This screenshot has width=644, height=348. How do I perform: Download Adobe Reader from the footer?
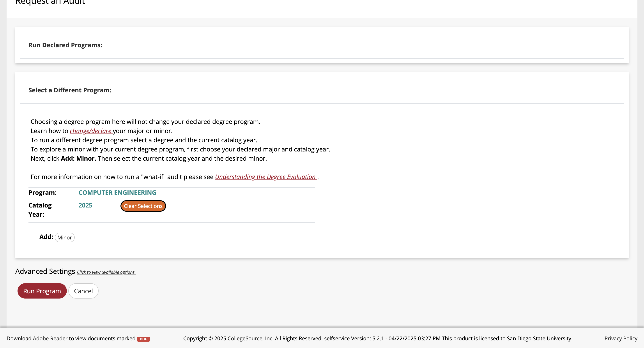pyautogui.click(x=50, y=338)
